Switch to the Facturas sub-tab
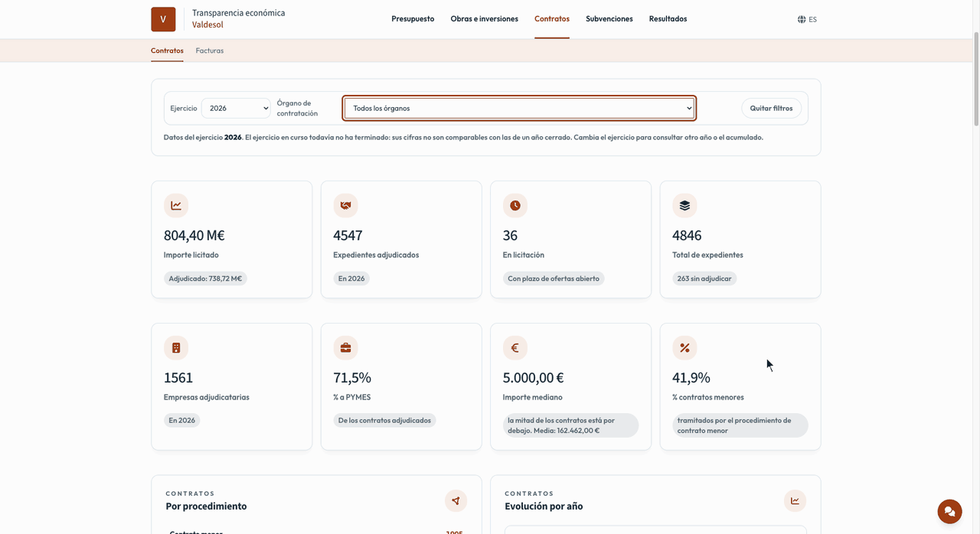 pyautogui.click(x=210, y=50)
